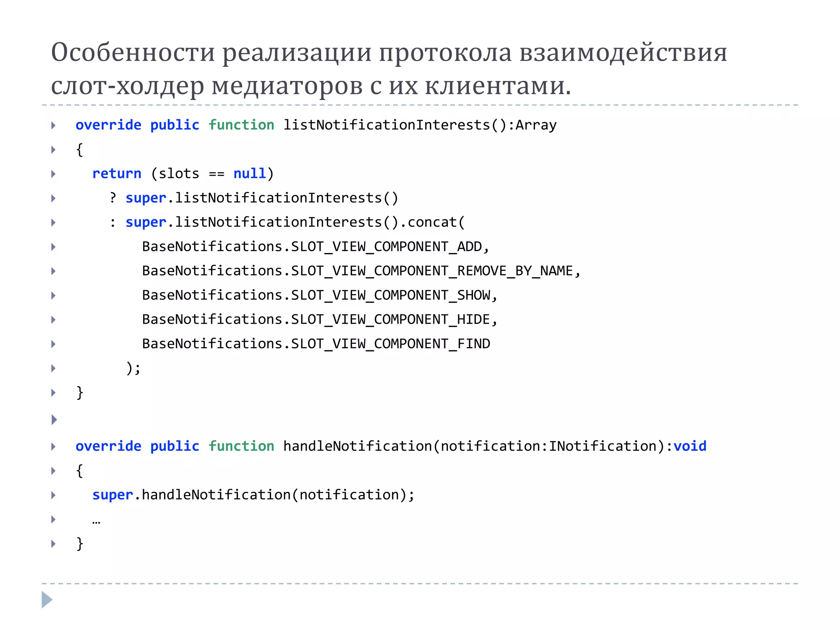Click 'handleNotification' in the second function declaration

tap(358, 446)
